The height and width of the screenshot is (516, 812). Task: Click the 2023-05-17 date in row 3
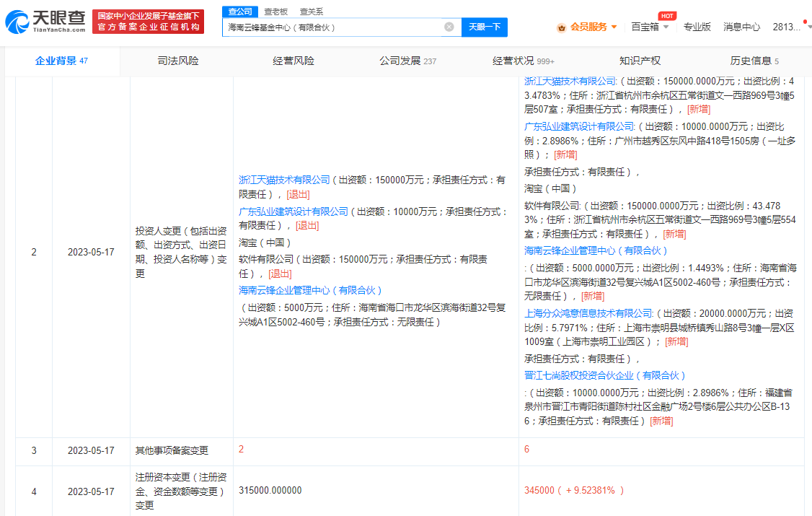pyautogui.click(x=91, y=451)
